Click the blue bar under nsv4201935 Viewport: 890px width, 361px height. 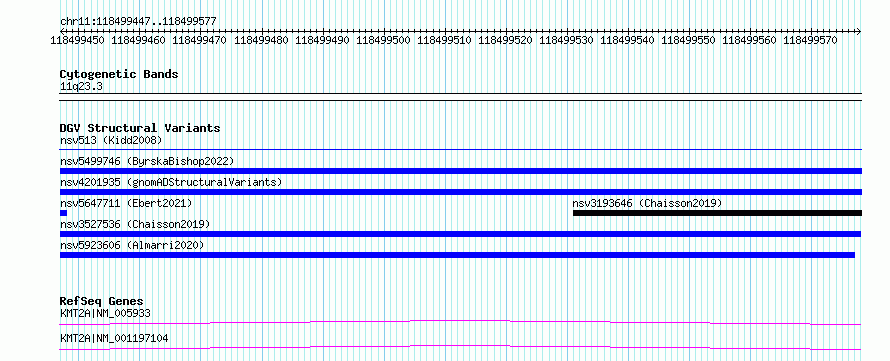[x=460, y=192]
